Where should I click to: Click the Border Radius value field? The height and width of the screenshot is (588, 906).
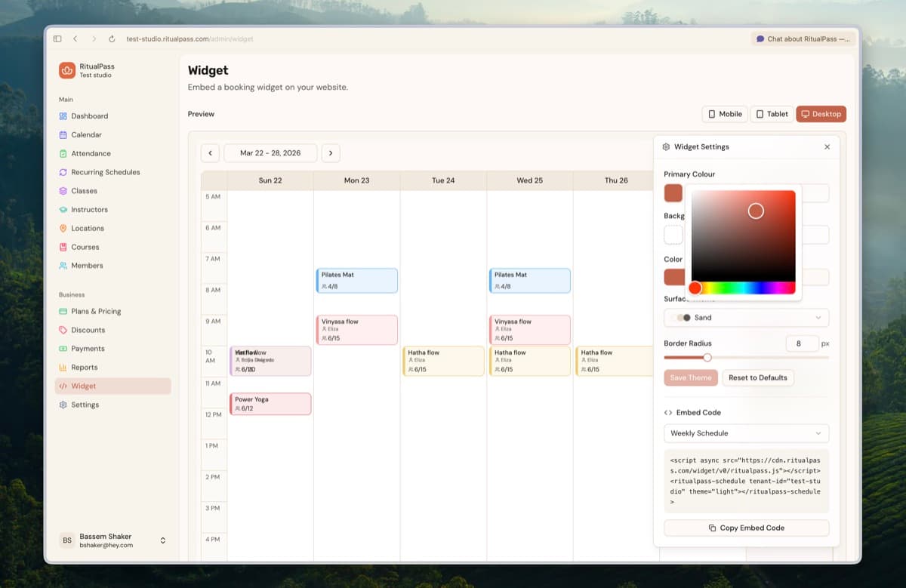[802, 343]
